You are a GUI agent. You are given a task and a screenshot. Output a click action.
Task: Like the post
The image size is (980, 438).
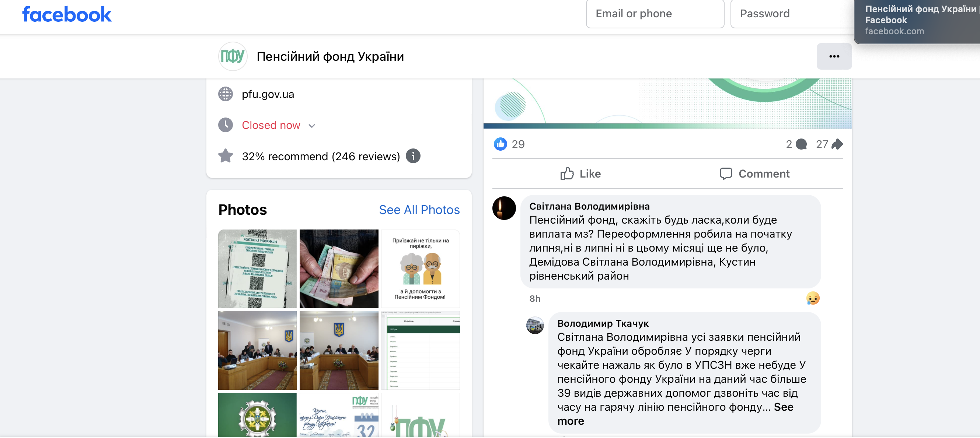(x=580, y=174)
